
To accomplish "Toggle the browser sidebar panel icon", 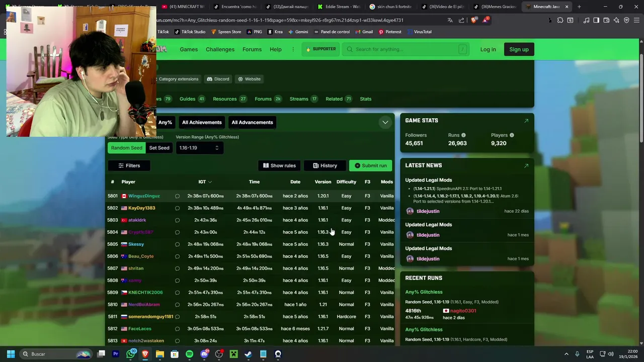I will click(596, 20).
